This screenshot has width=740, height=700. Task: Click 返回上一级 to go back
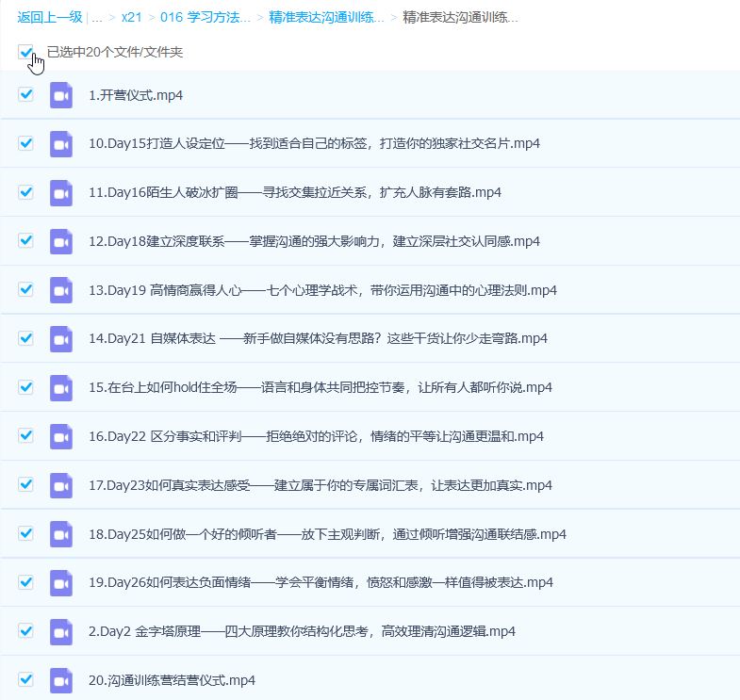click(x=49, y=17)
